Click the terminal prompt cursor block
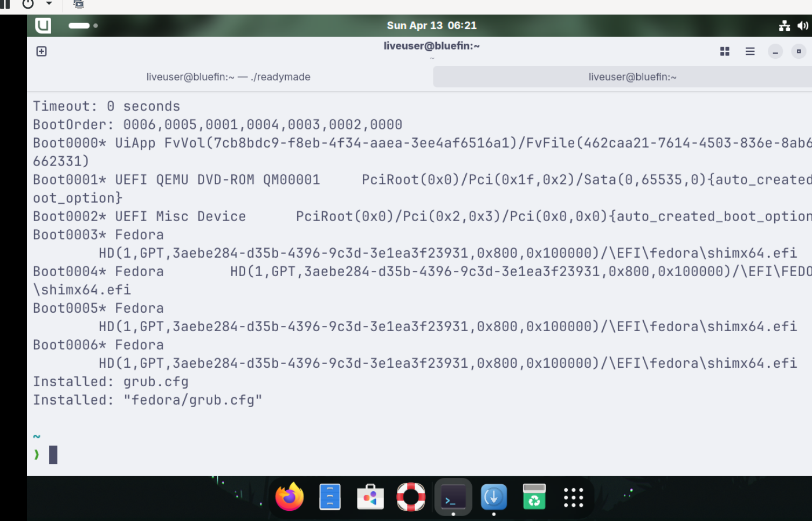The width and height of the screenshot is (812, 521). click(x=53, y=455)
